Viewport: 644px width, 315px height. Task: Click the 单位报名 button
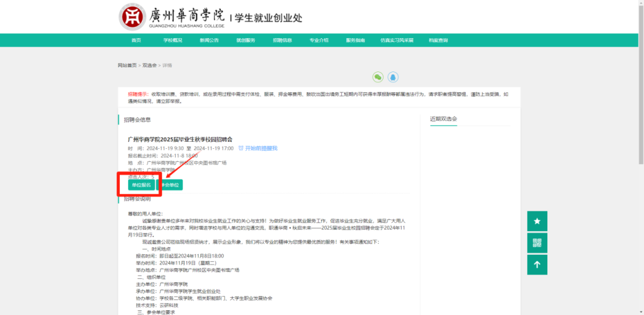pyautogui.click(x=141, y=185)
